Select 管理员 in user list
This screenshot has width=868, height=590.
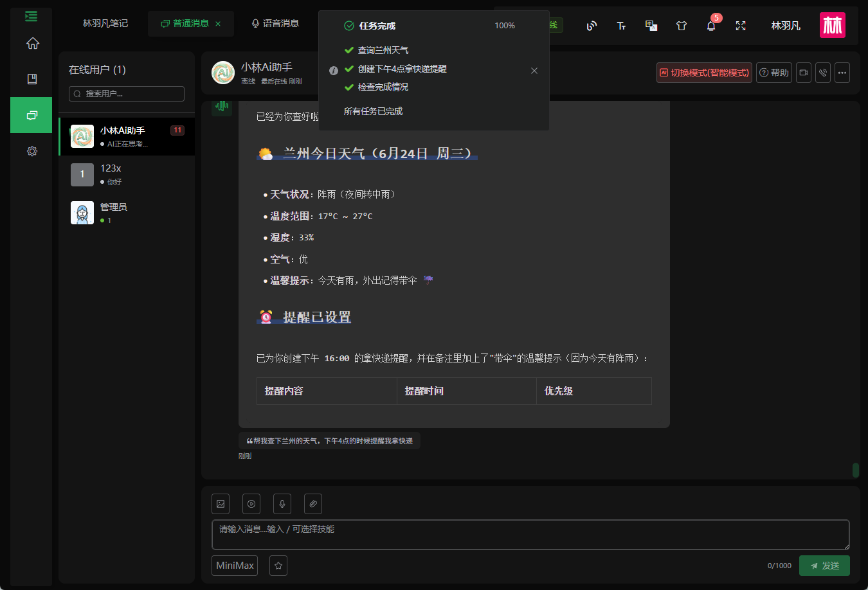[127, 213]
